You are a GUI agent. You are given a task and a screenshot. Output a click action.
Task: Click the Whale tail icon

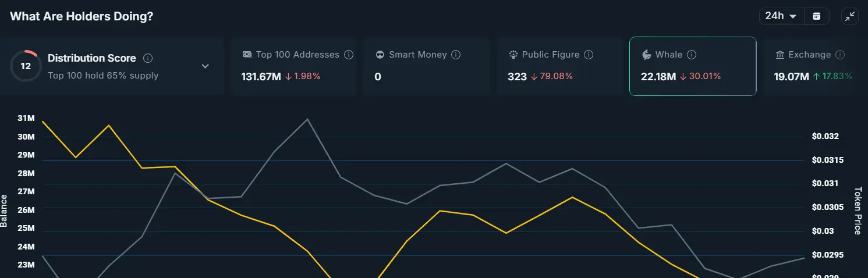pyautogui.click(x=646, y=55)
